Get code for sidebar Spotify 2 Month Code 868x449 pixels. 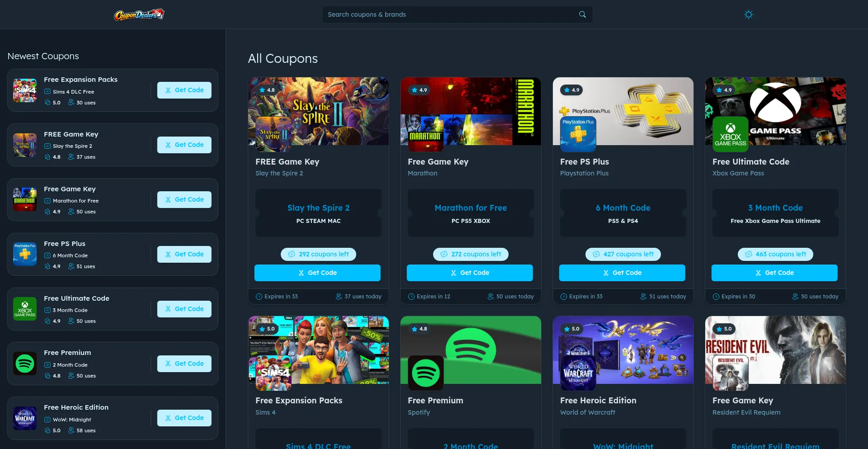(x=184, y=364)
